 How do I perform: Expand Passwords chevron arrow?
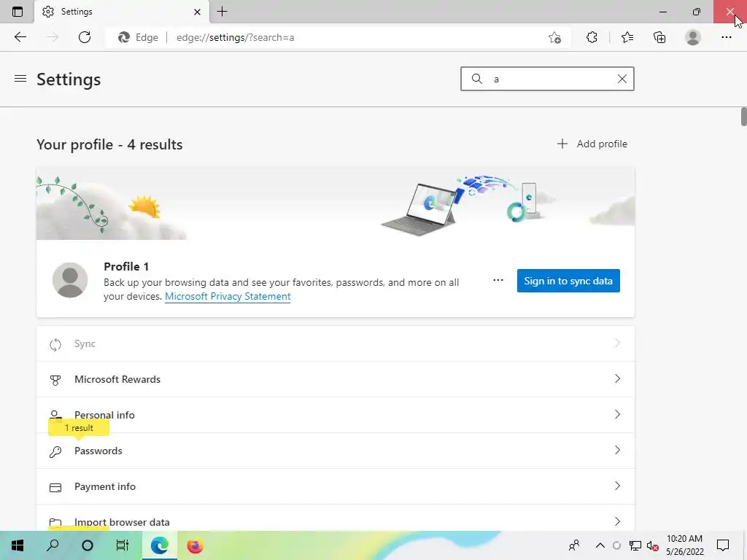click(x=617, y=450)
